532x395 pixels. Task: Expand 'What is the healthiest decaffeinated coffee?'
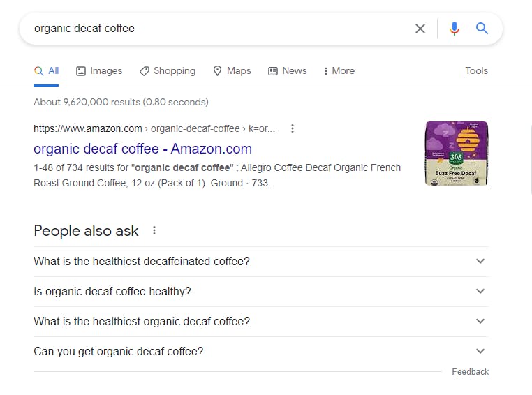pyautogui.click(x=261, y=262)
